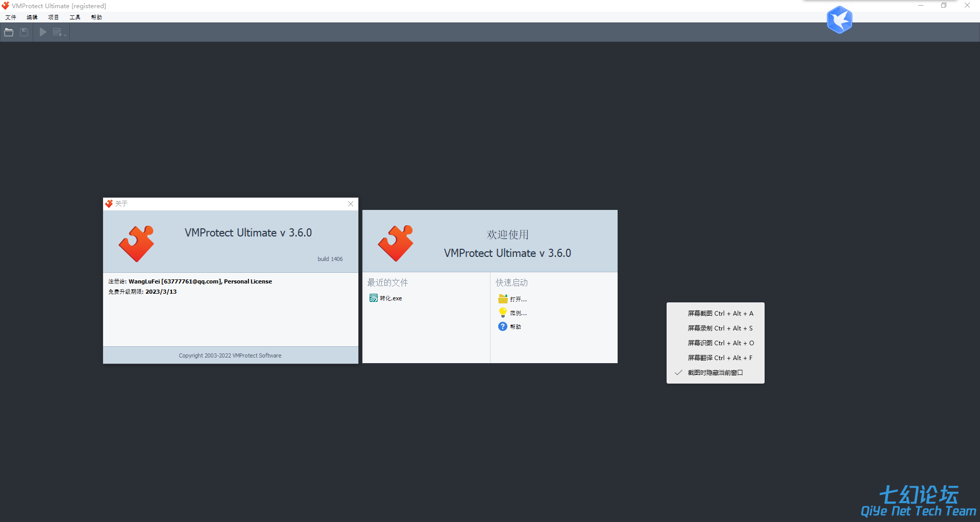Click the blue question mark help icon

coord(503,326)
